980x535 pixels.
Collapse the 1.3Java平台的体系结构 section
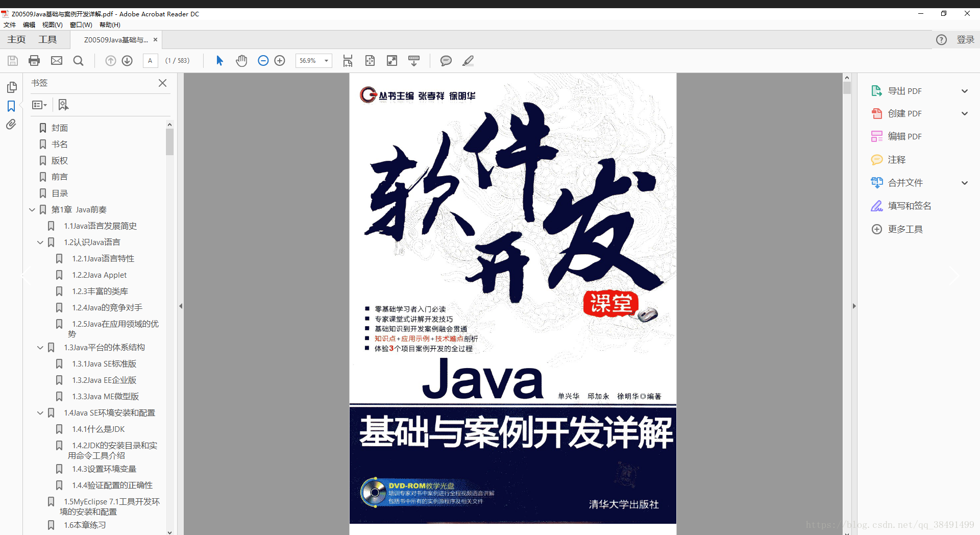(x=40, y=348)
